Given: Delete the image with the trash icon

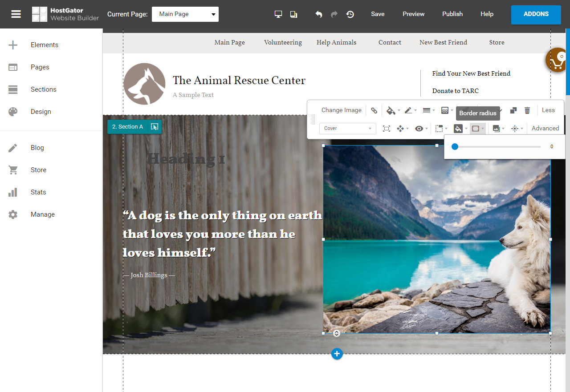Looking at the screenshot, I should pyautogui.click(x=527, y=110).
